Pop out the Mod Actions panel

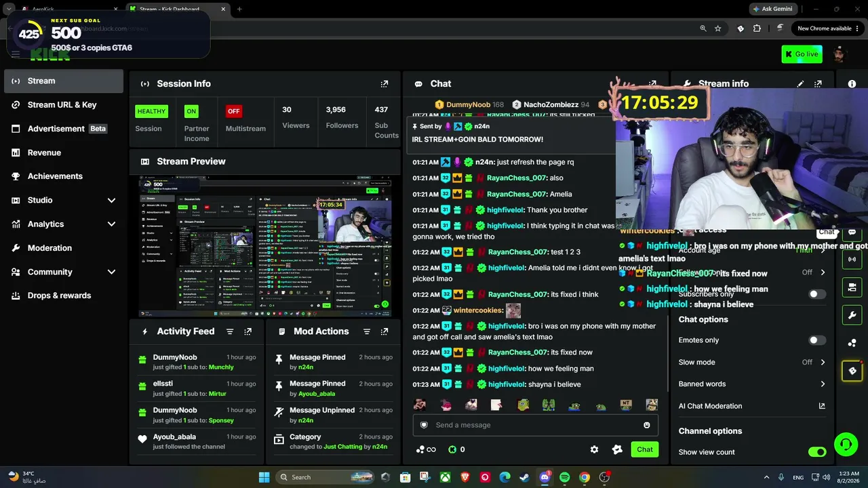pyautogui.click(x=384, y=331)
